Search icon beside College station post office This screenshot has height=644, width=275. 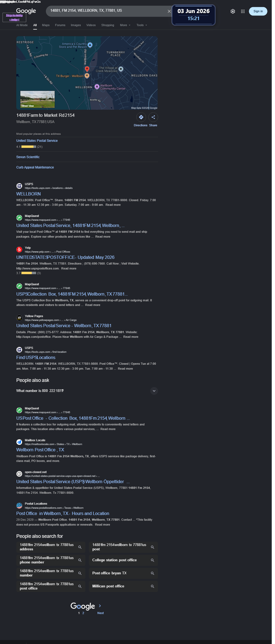click(152, 560)
